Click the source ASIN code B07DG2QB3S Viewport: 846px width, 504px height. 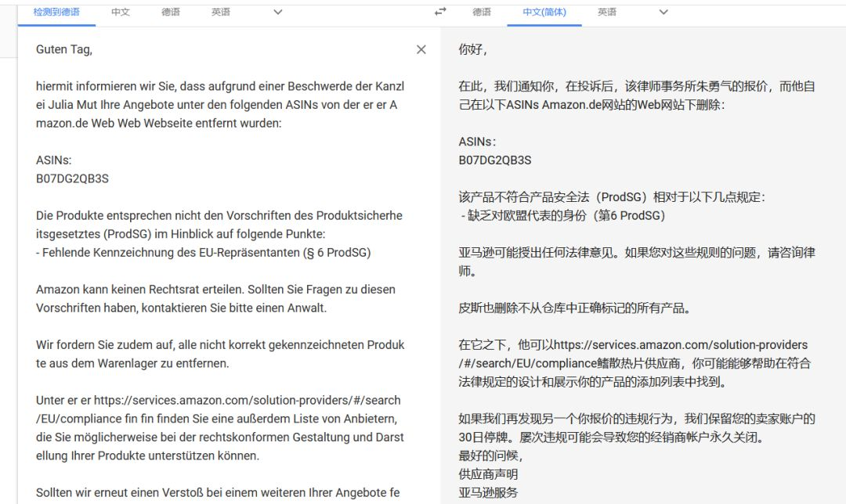click(72, 178)
